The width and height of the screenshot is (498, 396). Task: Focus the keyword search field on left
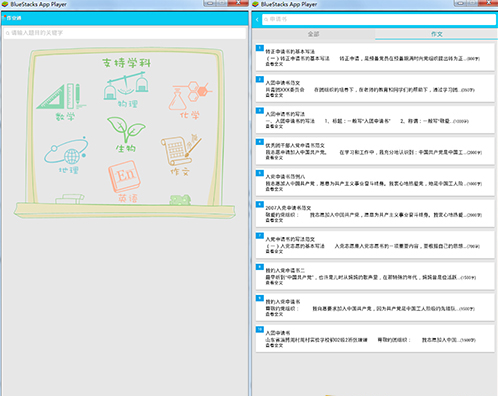tap(125, 33)
